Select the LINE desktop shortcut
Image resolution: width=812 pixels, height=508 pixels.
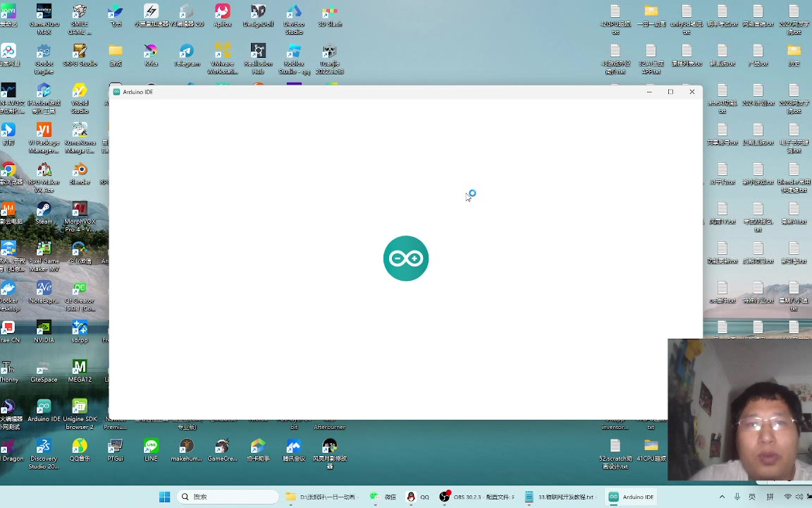151,450
